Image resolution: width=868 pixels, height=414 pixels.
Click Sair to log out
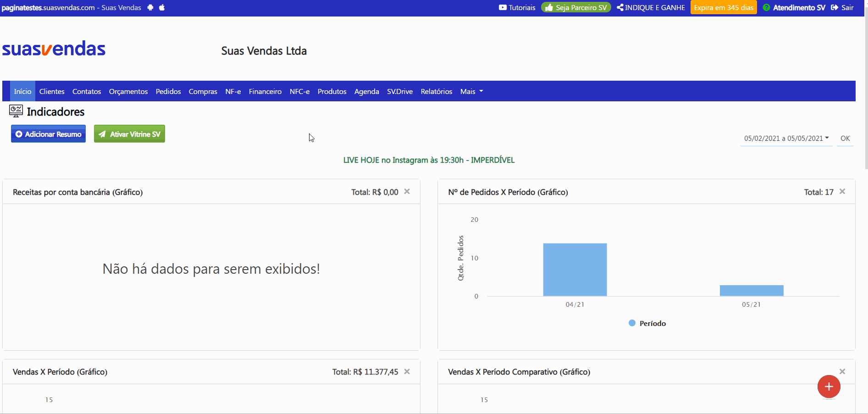coord(842,7)
